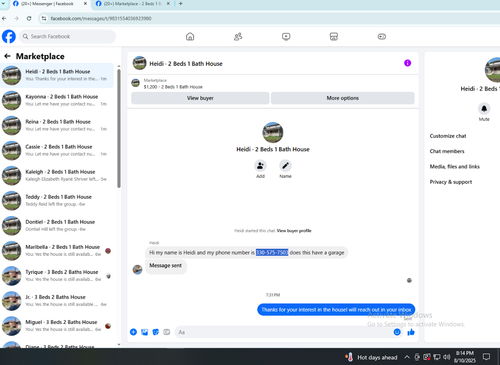Viewport: 500px width, 365px height.
Task: Click the browser address bar URL
Action: coord(101,18)
